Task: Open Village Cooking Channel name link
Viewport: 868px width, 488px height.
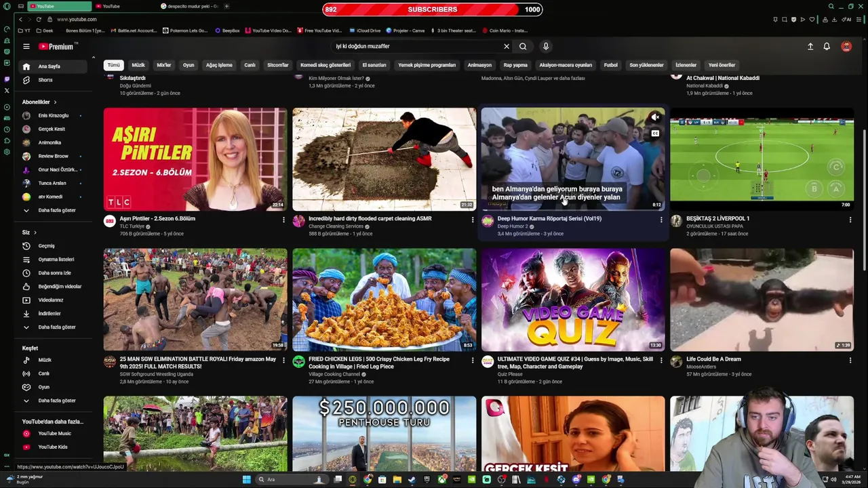Action: point(334,374)
